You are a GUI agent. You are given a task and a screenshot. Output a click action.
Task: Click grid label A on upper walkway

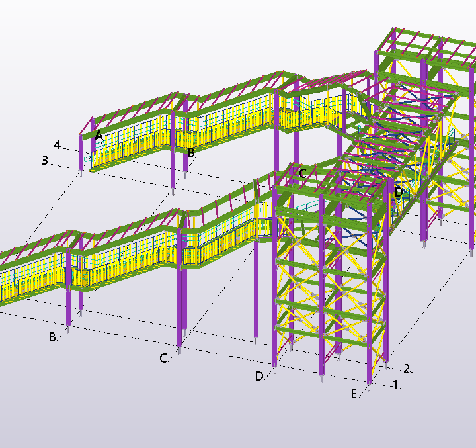(99, 135)
